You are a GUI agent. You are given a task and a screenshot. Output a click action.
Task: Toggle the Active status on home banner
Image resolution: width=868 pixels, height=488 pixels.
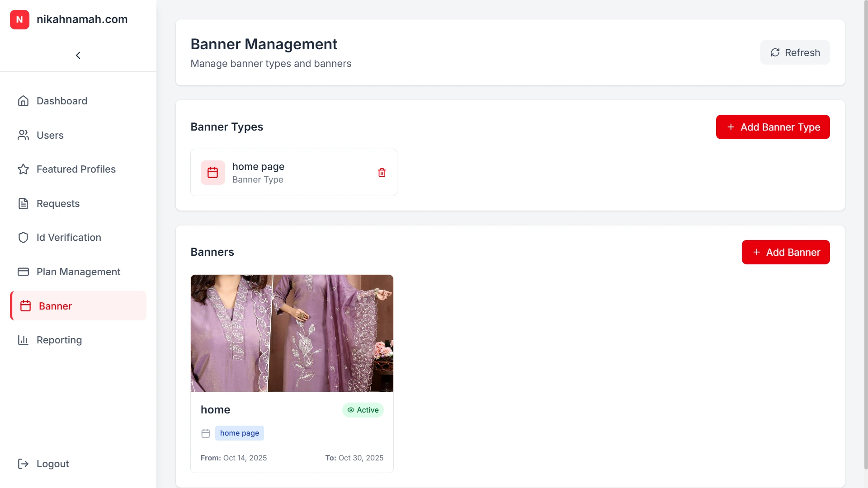pos(363,410)
